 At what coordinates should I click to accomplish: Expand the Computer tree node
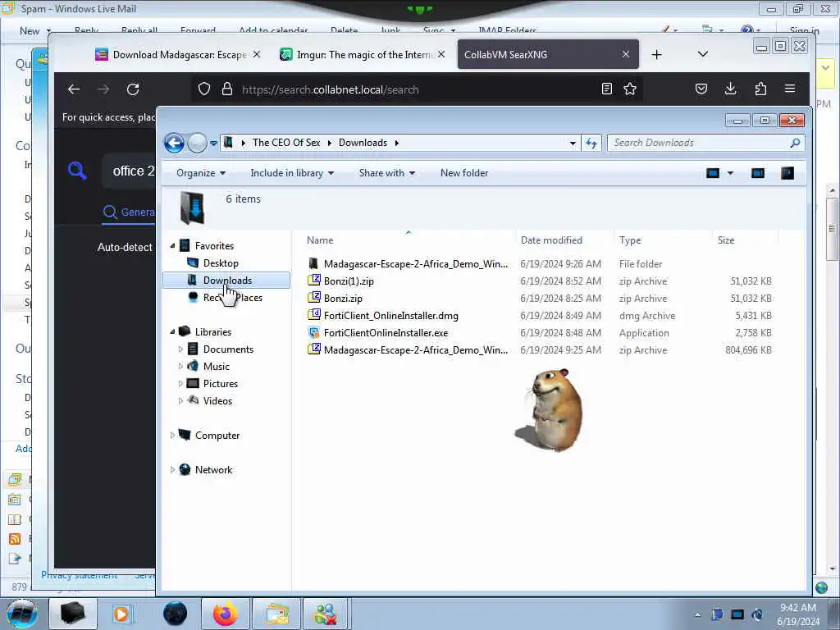[172, 436]
